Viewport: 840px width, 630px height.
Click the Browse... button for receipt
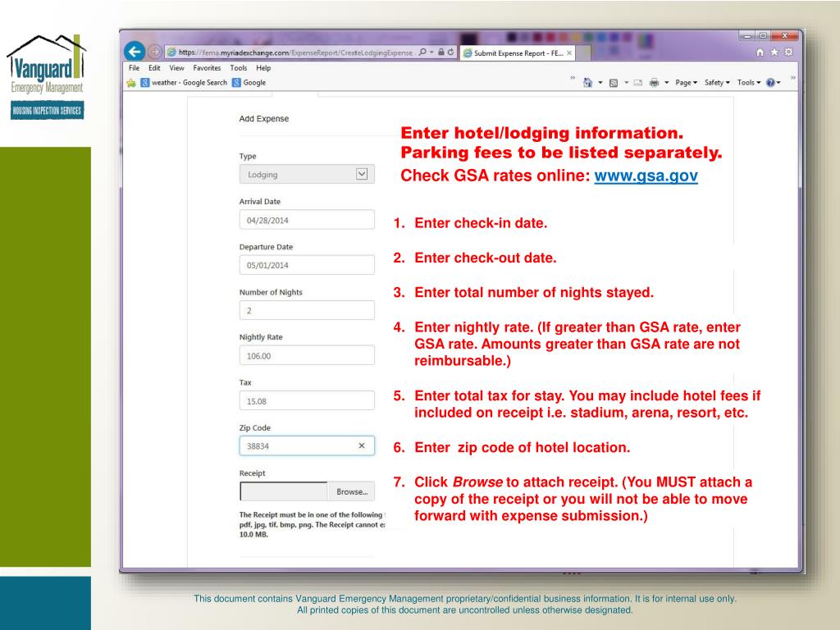(x=351, y=491)
